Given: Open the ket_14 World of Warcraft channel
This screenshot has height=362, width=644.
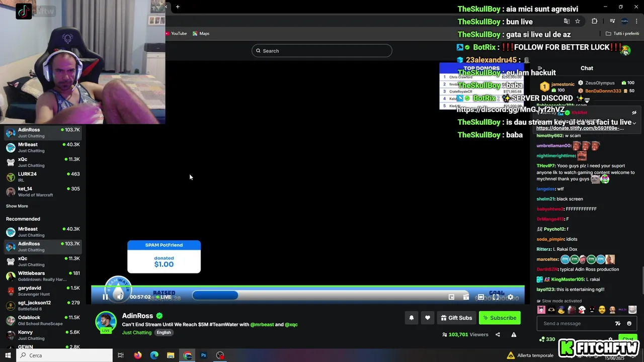Looking at the screenshot, I should (x=43, y=192).
